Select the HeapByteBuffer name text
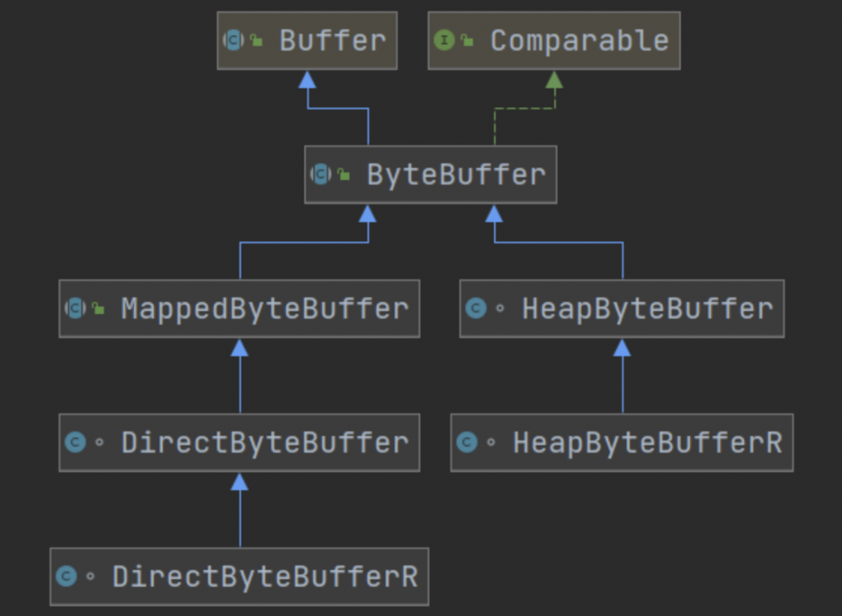The height and width of the screenshot is (616, 842). 647,308
